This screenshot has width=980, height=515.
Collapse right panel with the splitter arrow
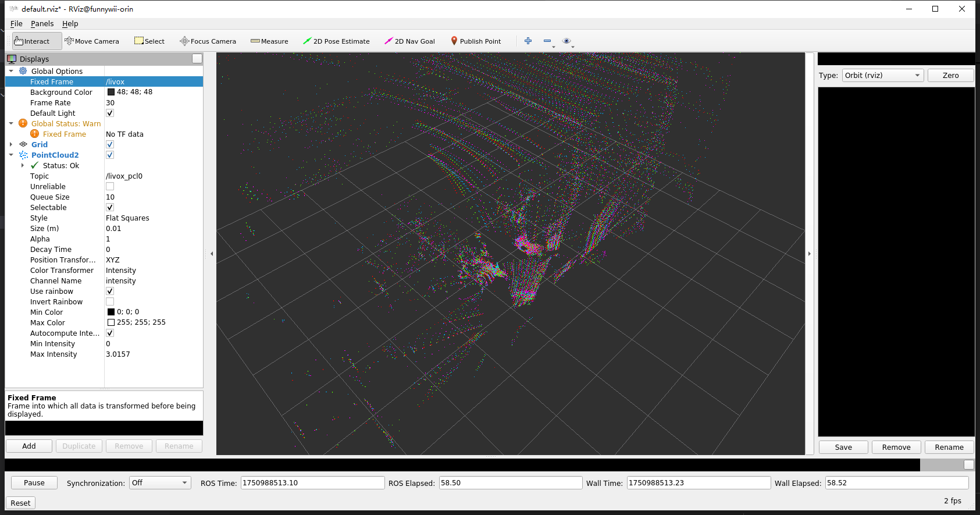click(810, 254)
